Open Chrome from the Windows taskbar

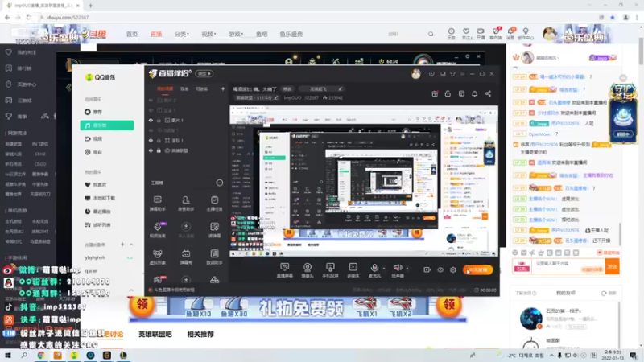tap(41, 356)
